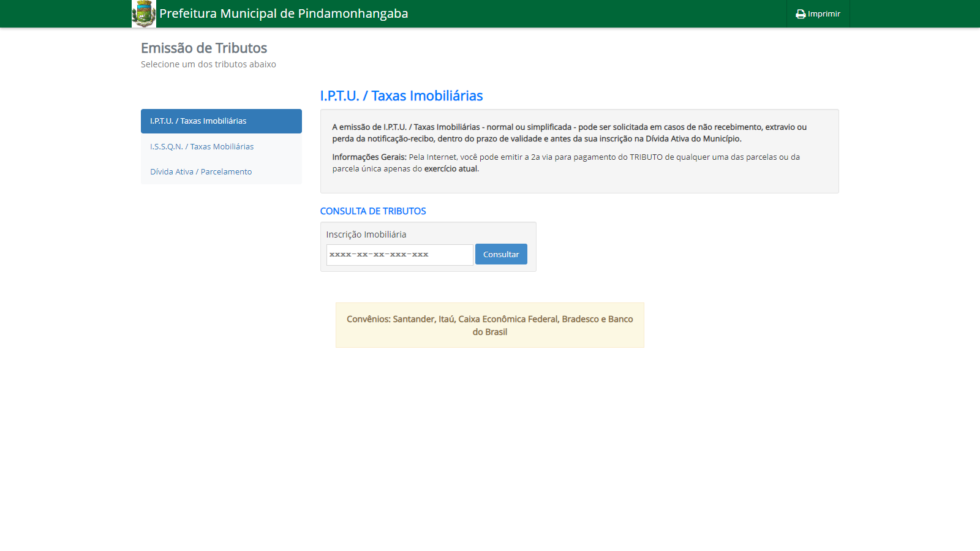Click the bold Informações Gerais text
Viewport: 980px width, 551px height.
(x=369, y=157)
